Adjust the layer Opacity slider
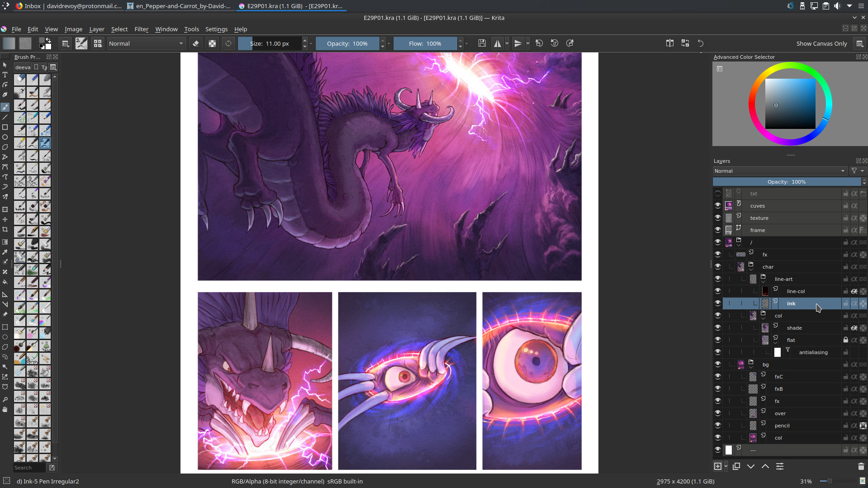 pyautogui.click(x=787, y=182)
